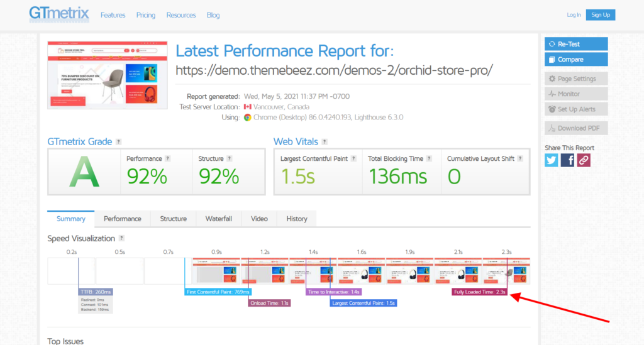Open the Pricing menu item

146,15
